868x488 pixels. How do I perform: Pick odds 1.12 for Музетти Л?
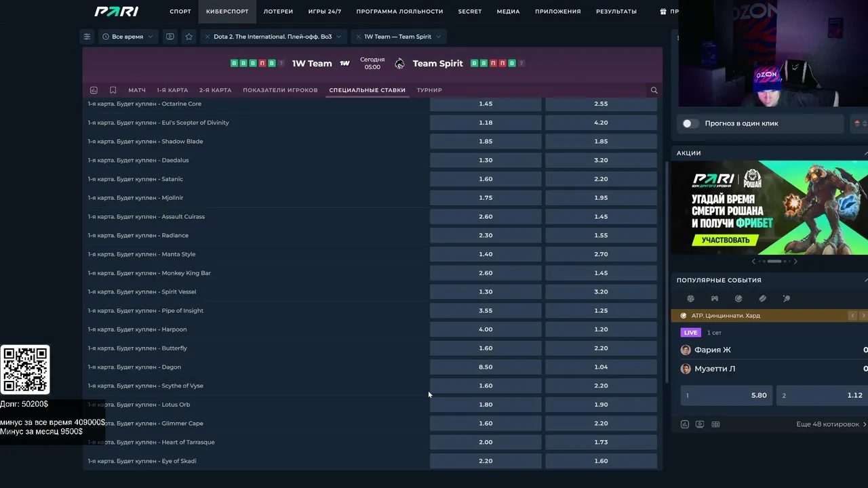point(822,395)
